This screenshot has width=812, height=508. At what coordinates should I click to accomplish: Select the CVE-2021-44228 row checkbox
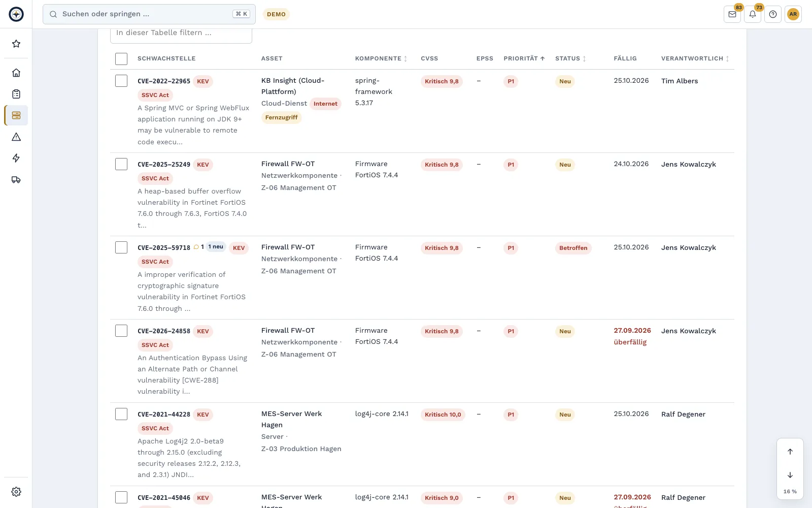(x=121, y=414)
